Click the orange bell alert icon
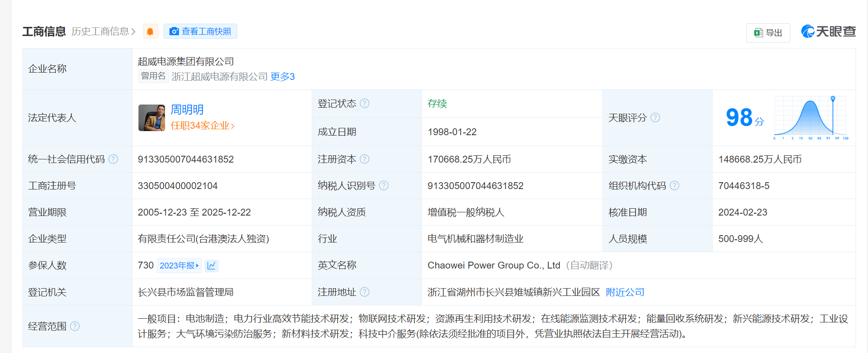Screen dimensions: 868x353 (x=150, y=32)
